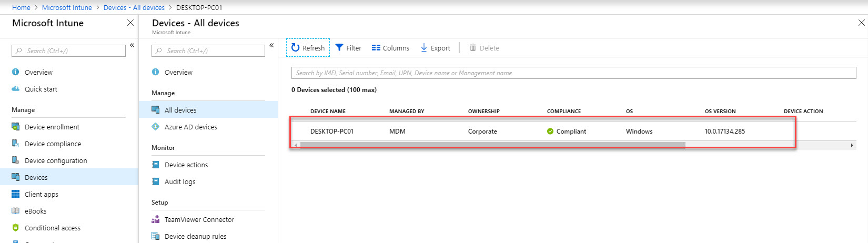The image size is (868, 243).
Task: Focus the Devices blade search box
Action: (x=208, y=50)
